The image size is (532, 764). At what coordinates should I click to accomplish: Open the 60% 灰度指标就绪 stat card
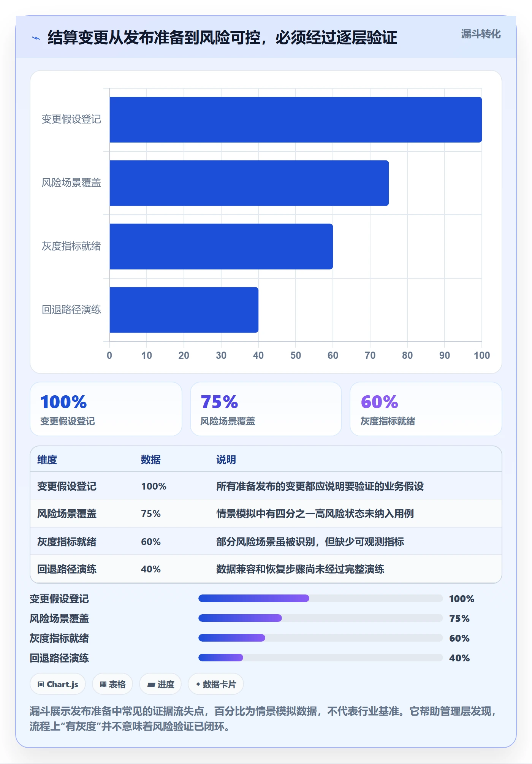tap(426, 409)
